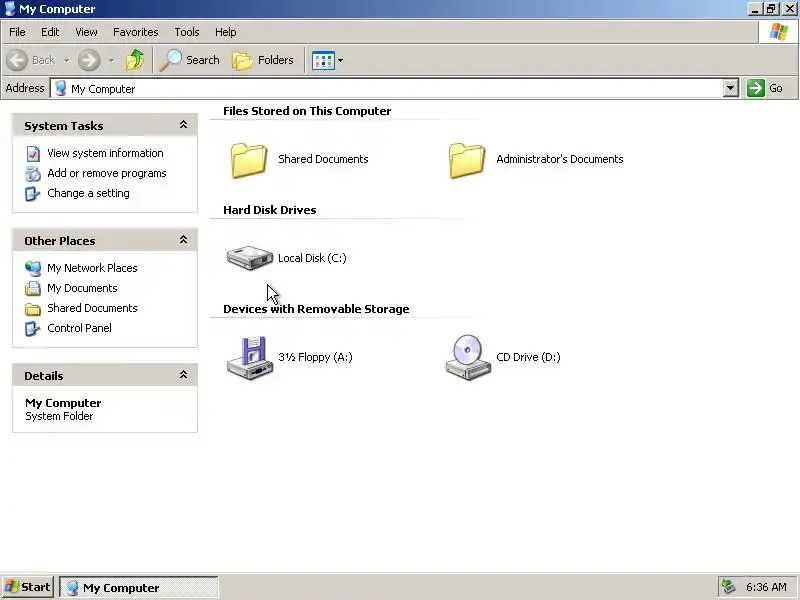This screenshot has height=600, width=800.
Task: Click the 3½ Floppy (A:) label
Action: tap(315, 357)
